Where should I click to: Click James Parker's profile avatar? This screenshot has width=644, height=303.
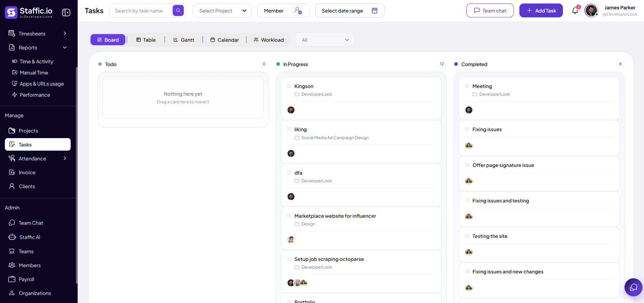591,10
